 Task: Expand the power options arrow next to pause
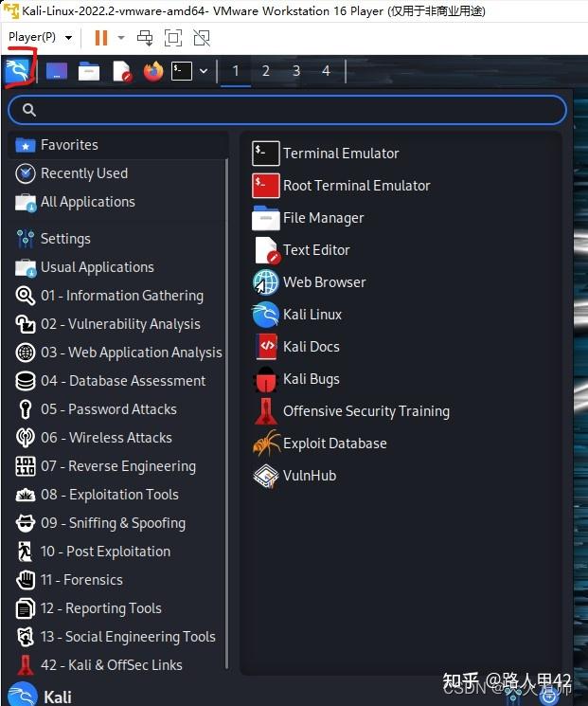click(x=121, y=37)
